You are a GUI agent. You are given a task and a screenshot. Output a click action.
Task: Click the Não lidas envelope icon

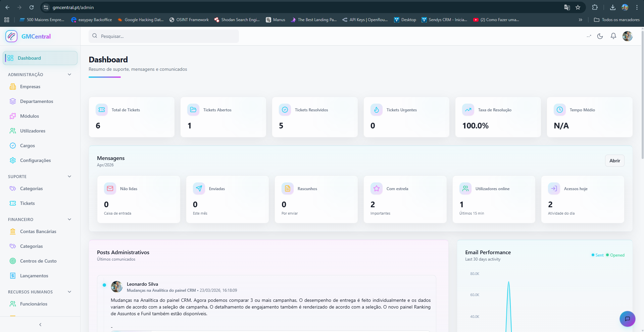point(110,188)
